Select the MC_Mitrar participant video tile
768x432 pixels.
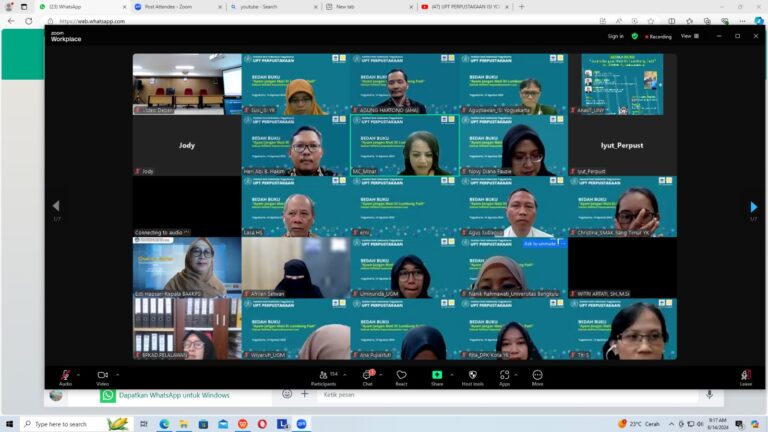[x=404, y=146]
